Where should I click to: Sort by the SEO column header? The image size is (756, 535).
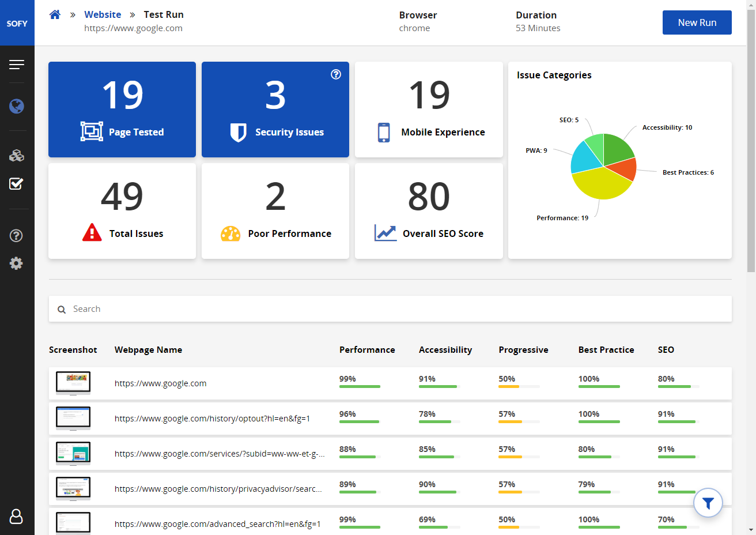[666, 350]
